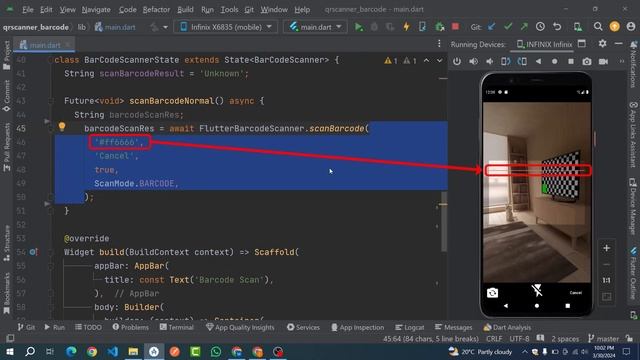Open Debug bug icon in toolbar

[x=374, y=27]
